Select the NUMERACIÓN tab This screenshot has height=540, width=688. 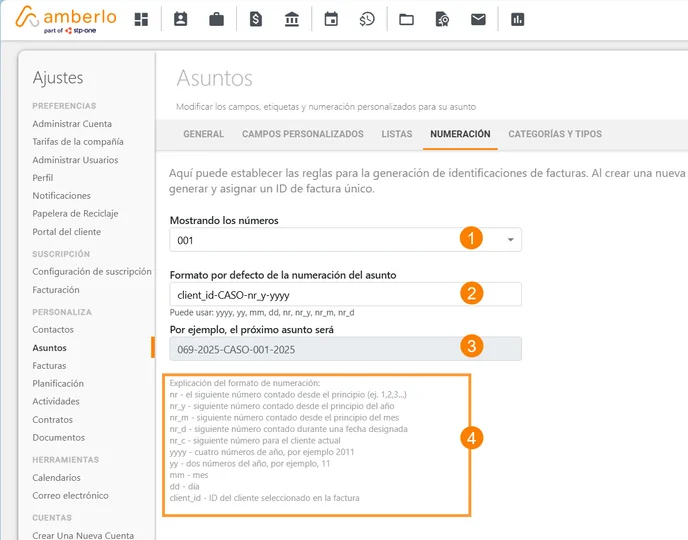460,134
